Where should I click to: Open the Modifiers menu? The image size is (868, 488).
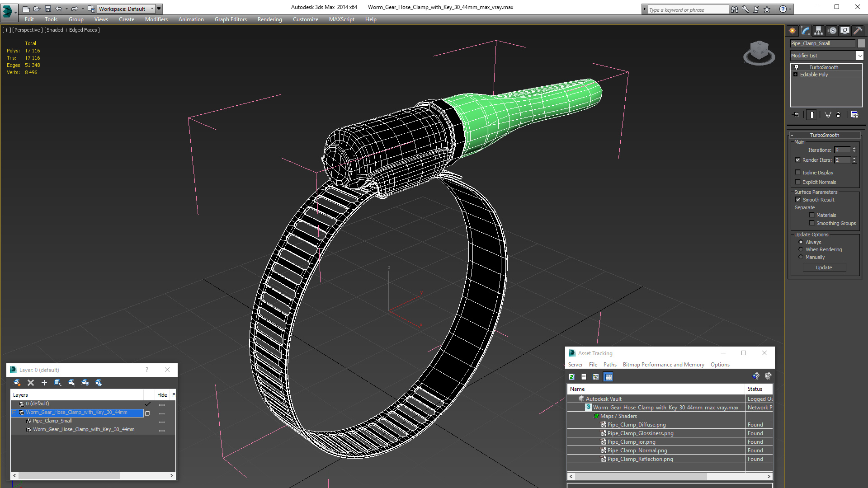point(156,19)
